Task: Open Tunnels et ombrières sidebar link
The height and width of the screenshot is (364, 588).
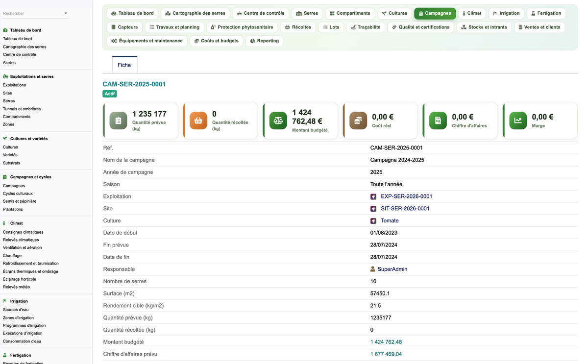Action: point(22,109)
